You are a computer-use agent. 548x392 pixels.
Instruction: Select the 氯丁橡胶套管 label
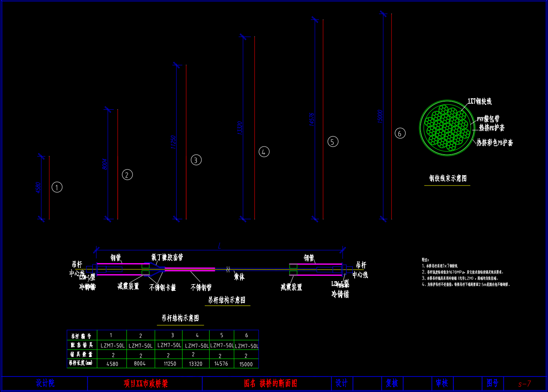coord(167,257)
